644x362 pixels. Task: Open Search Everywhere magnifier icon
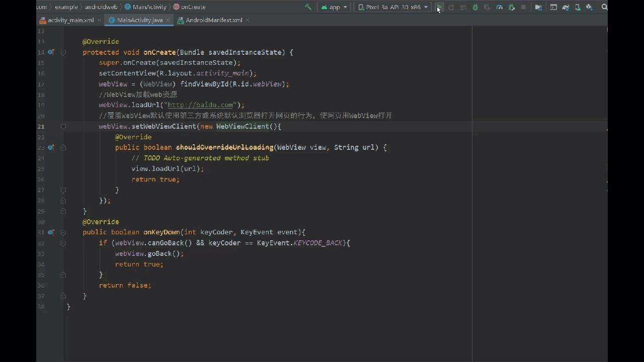tap(604, 7)
